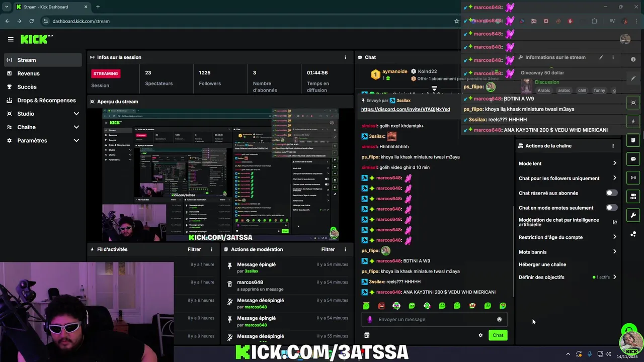Screen dimensions: 644x362
Task: Click Héberger une chaîne
Action: (542, 264)
